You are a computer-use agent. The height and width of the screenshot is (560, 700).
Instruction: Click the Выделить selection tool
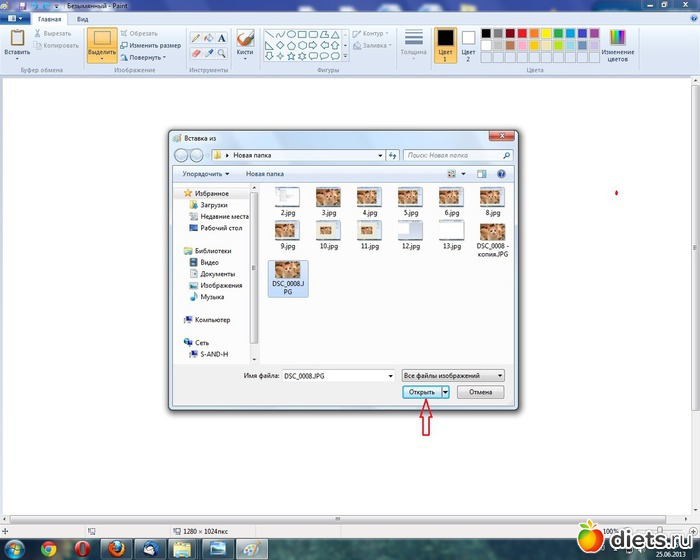(x=101, y=45)
